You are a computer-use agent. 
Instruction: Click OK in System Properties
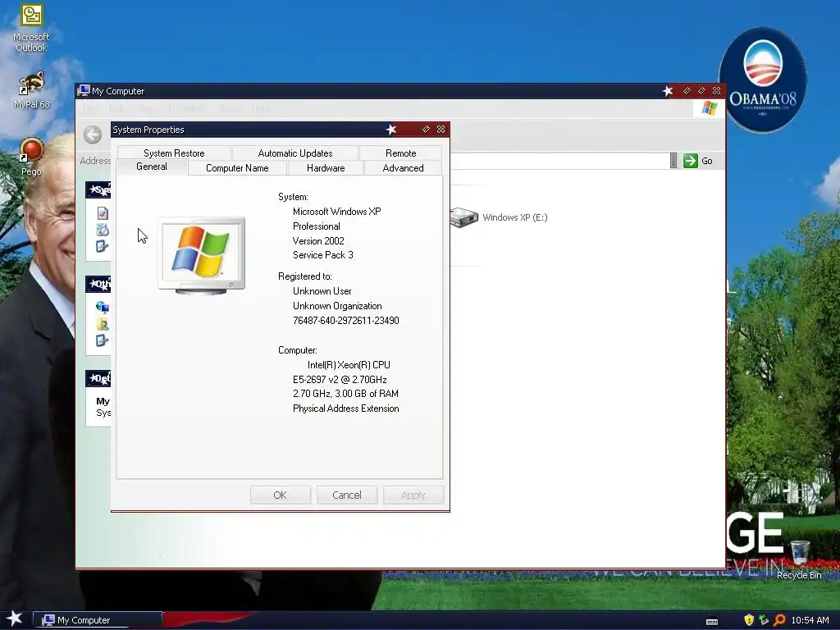tap(281, 495)
